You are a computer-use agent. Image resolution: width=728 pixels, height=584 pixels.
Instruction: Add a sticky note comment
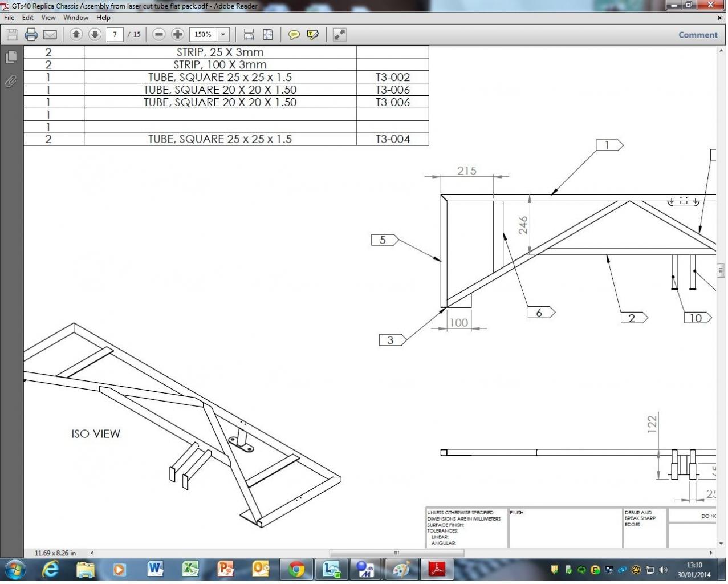(294, 35)
